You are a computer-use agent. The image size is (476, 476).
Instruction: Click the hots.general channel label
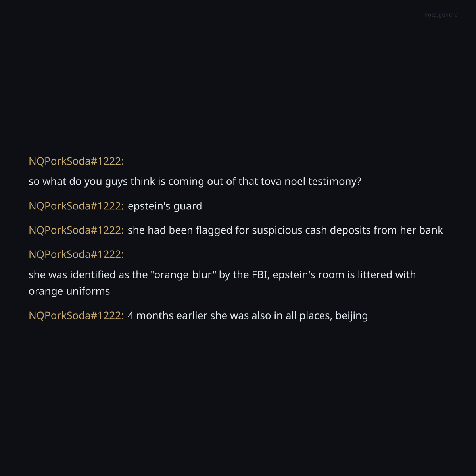[442, 15]
